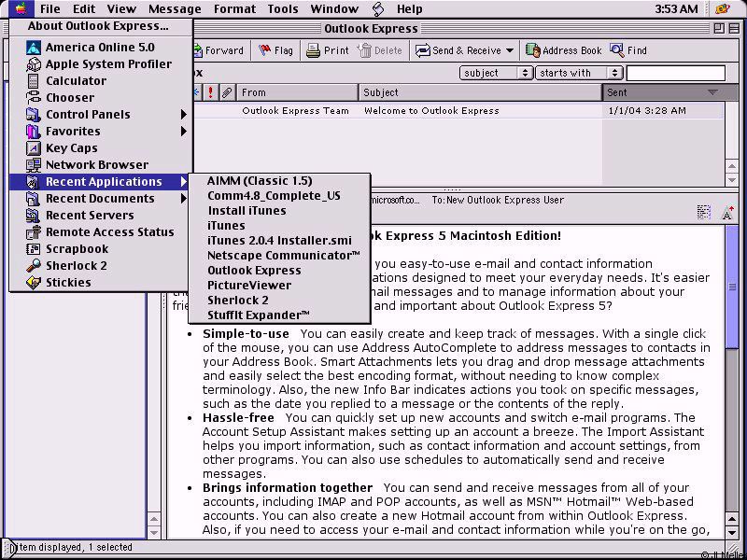Click the folder pane scroll up arrow
Image resolution: width=747 pixels, height=560 pixels.
pyautogui.click(x=154, y=519)
